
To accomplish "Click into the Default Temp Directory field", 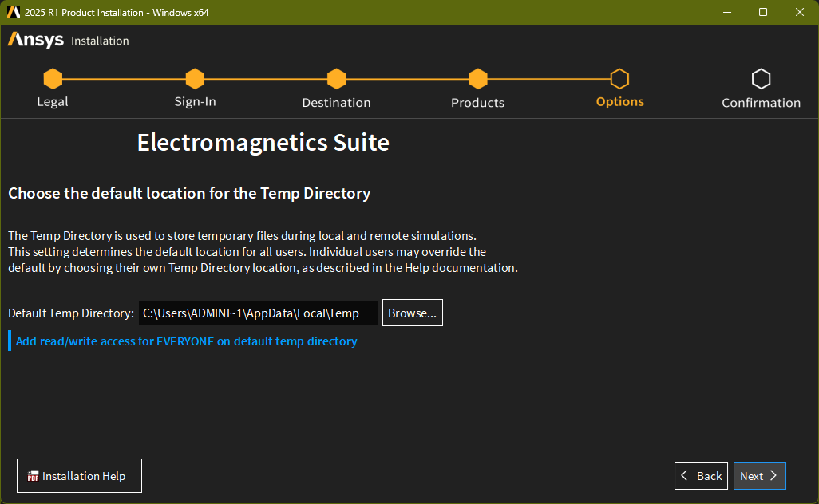I will (258, 313).
